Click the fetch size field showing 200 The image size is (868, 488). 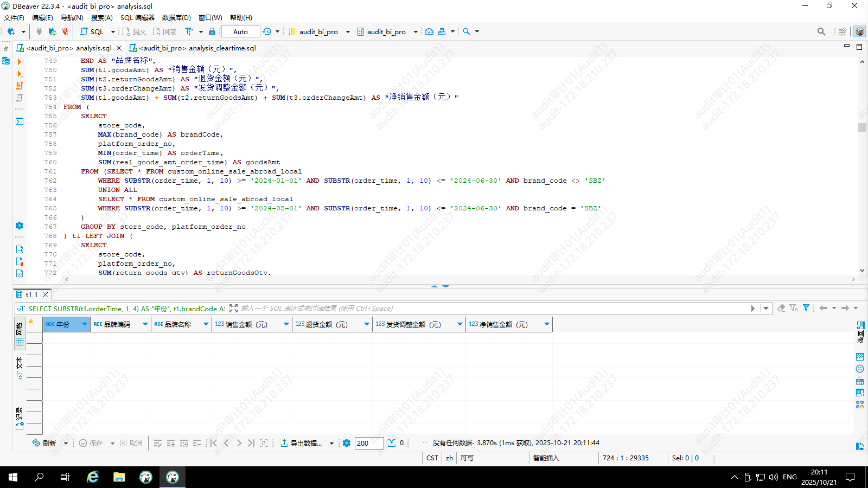pos(369,443)
